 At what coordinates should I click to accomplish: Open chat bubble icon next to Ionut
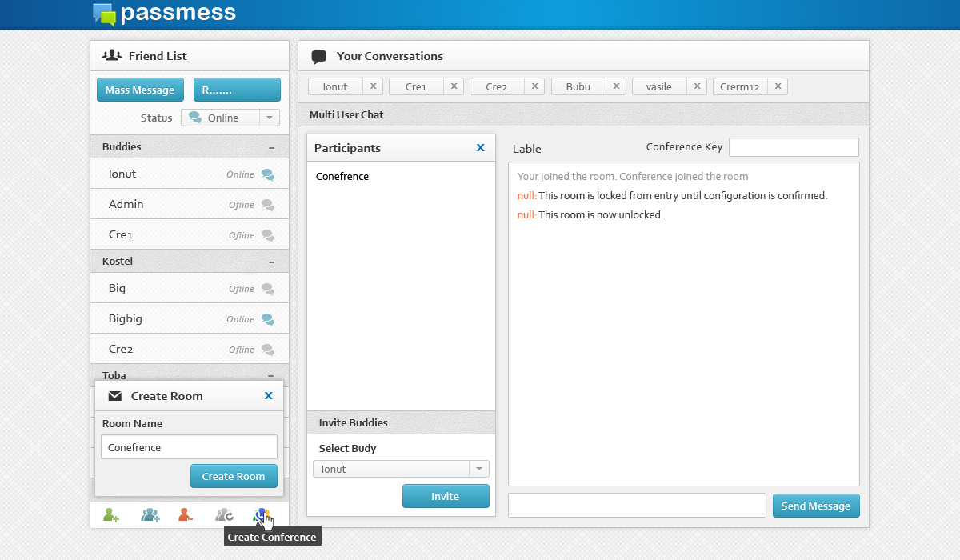coord(268,174)
